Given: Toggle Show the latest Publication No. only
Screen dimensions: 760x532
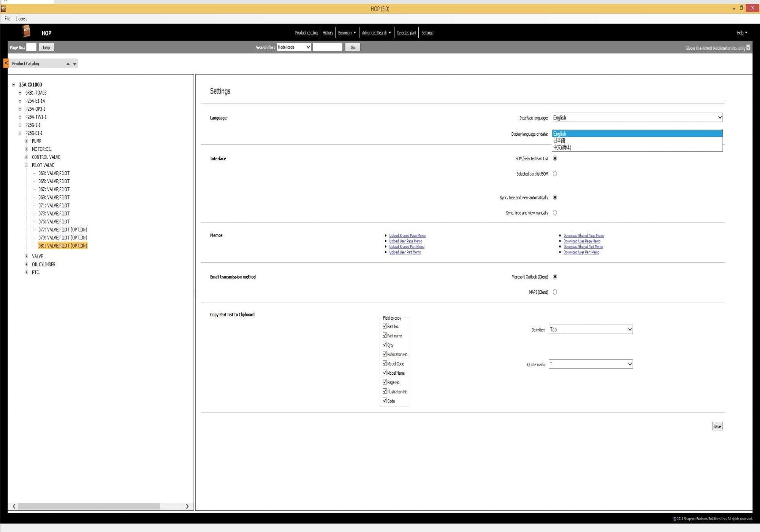Looking at the screenshot, I should (748, 47).
